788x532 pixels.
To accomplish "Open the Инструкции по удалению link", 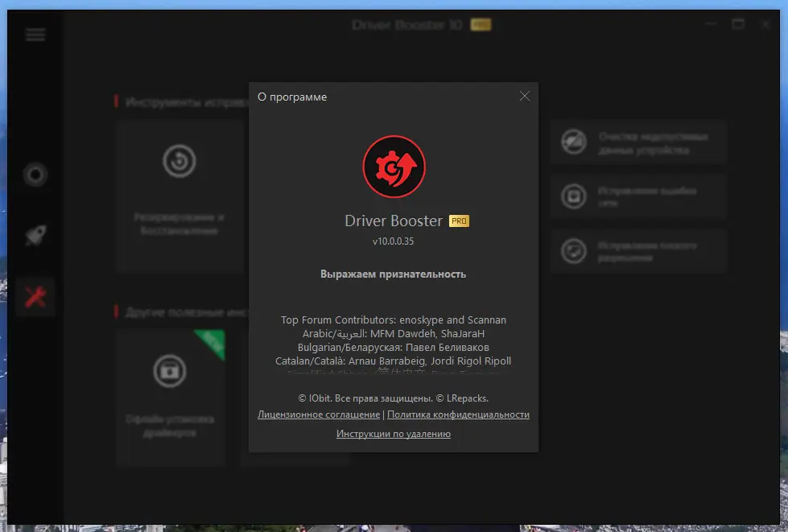I will (x=394, y=433).
